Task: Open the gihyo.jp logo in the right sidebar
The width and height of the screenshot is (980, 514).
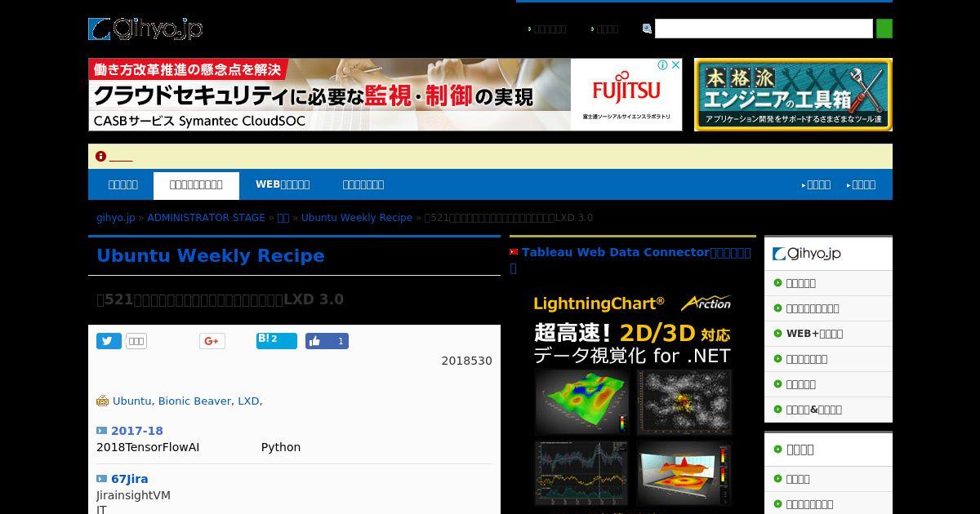Action: (x=807, y=254)
